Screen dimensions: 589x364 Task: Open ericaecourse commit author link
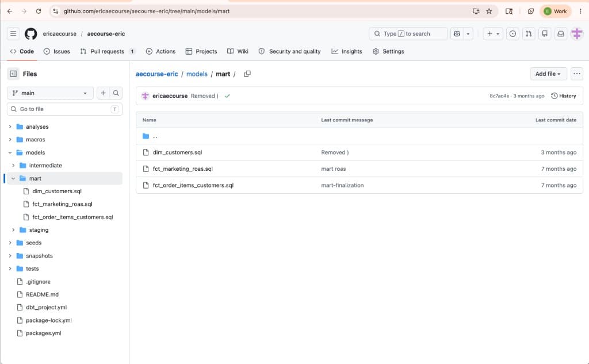pyautogui.click(x=170, y=96)
